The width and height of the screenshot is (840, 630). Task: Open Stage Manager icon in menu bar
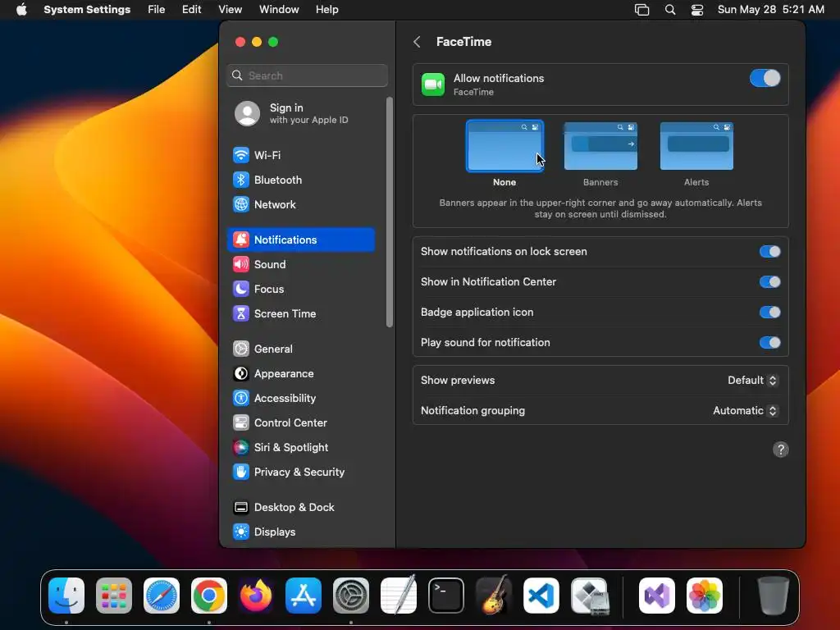pyautogui.click(x=641, y=10)
